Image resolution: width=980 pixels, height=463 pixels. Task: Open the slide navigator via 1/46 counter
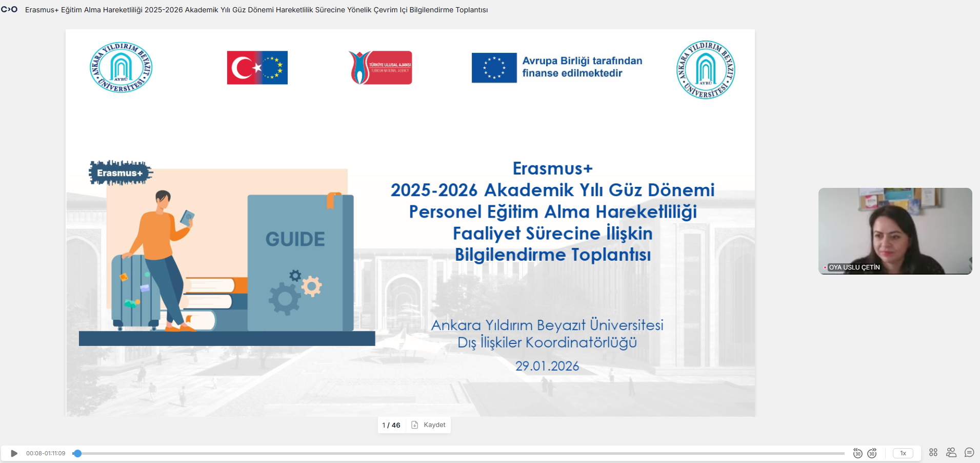click(391, 425)
